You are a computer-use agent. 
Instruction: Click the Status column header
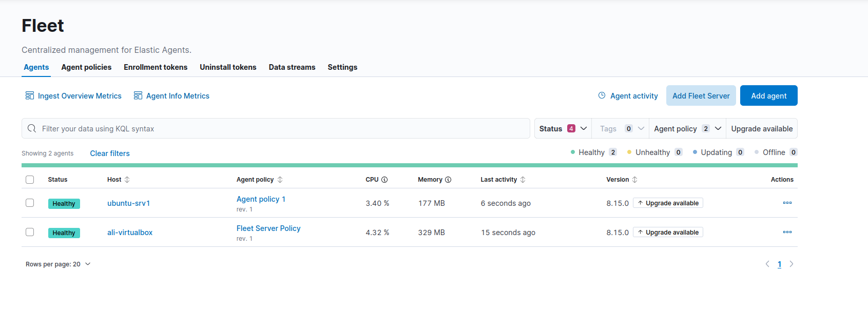click(x=57, y=180)
